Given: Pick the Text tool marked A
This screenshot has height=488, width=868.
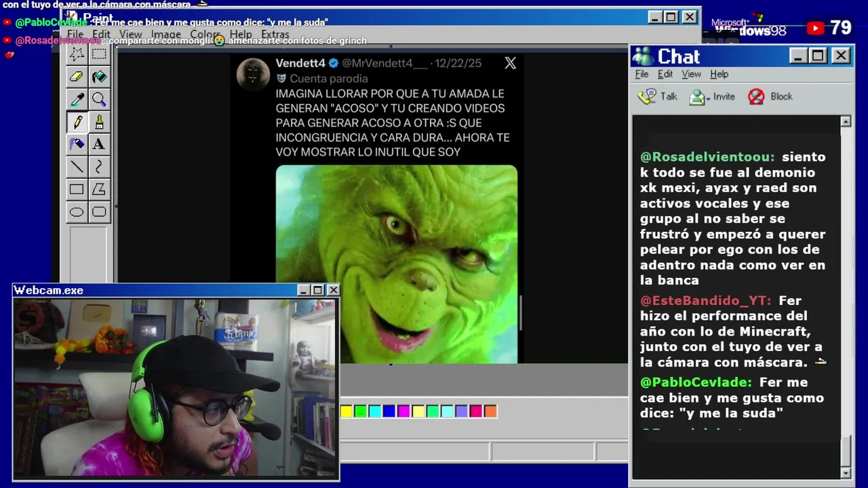Looking at the screenshot, I should (x=99, y=144).
